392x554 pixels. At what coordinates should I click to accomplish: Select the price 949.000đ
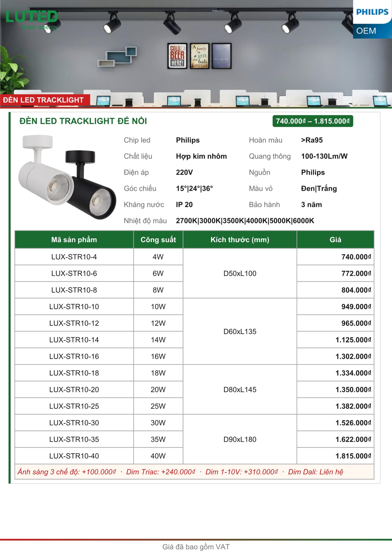[356, 307]
